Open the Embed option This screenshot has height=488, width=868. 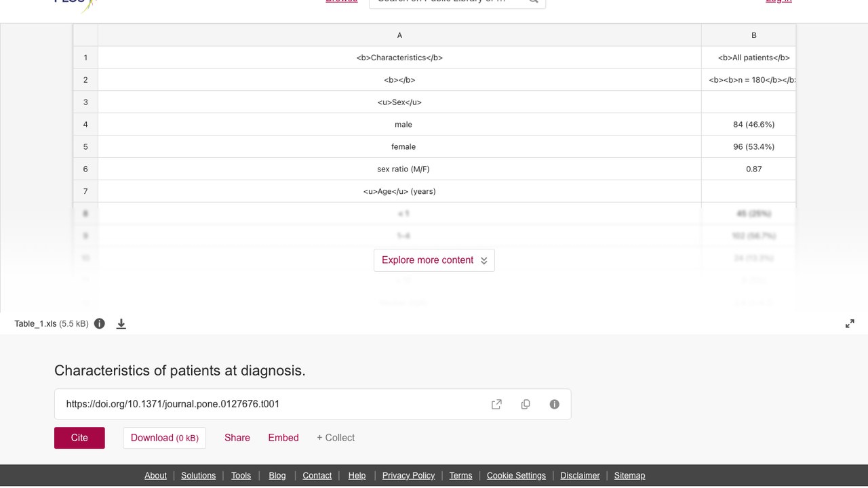click(x=283, y=438)
